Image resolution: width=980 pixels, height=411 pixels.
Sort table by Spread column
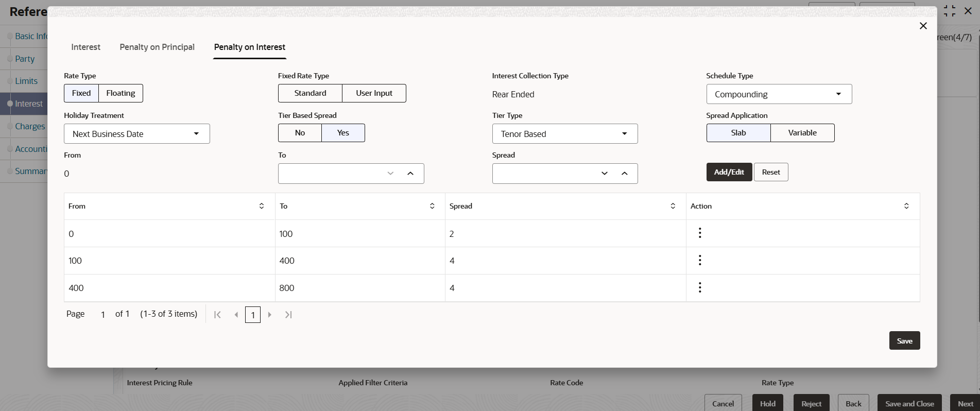tap(673, 206)
